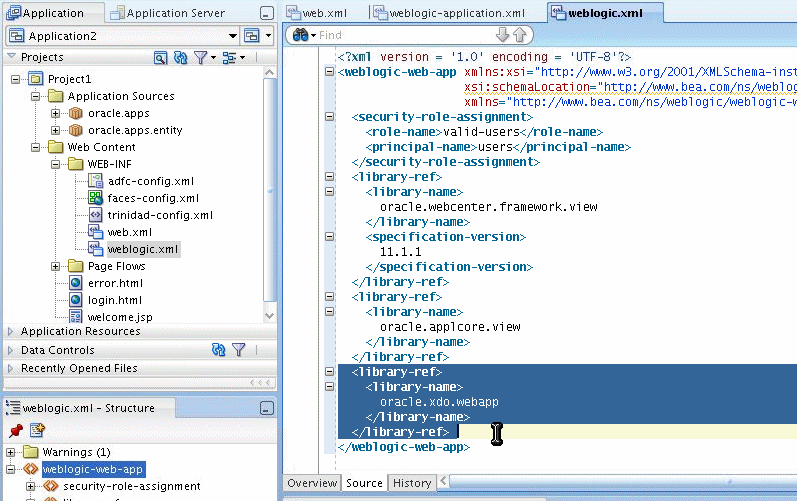This screenshot has width=797, height=501.
Task: Expand the Application Resources section
Action: [10, 331]
